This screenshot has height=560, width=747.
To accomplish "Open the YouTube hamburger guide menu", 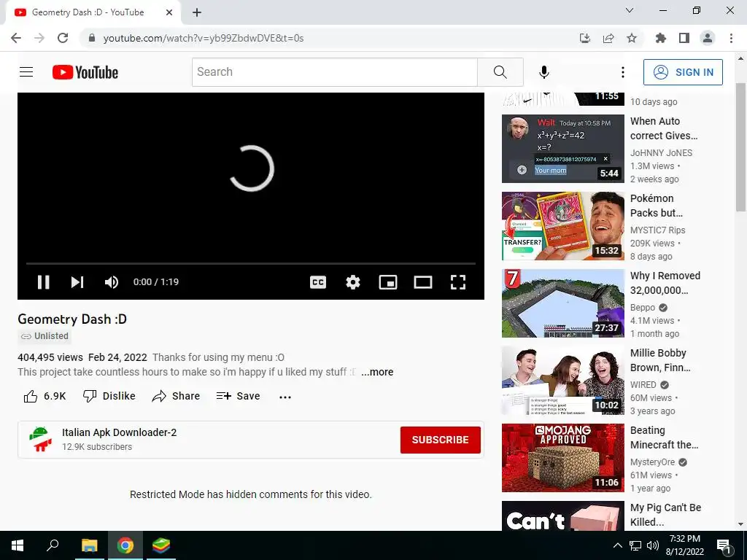I will click(26, 72).
